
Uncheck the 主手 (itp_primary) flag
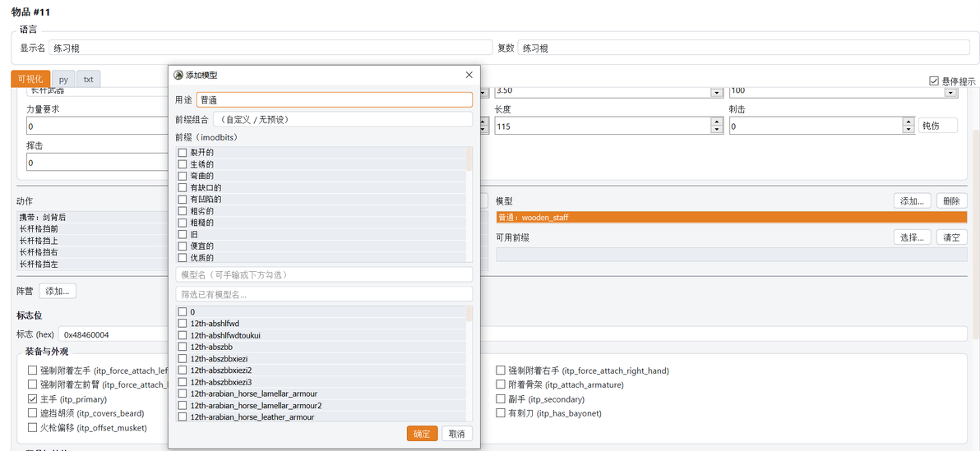point(33,399)
